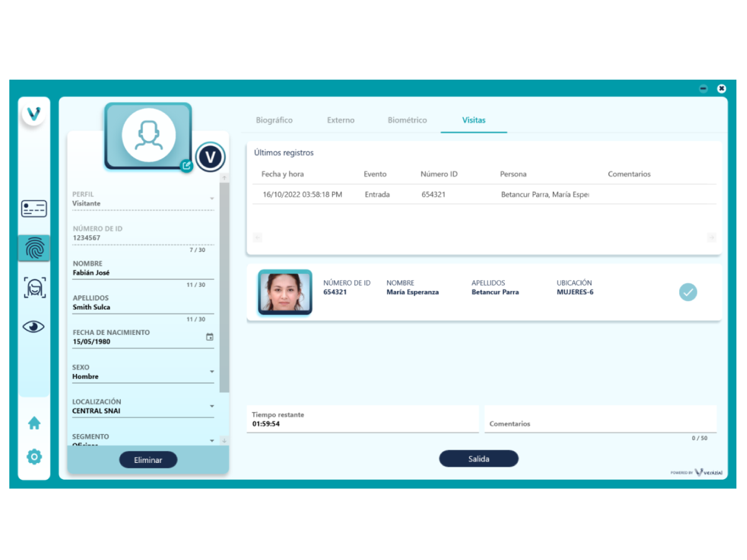Open the eye iris sidebar icon

coord(34,326)
